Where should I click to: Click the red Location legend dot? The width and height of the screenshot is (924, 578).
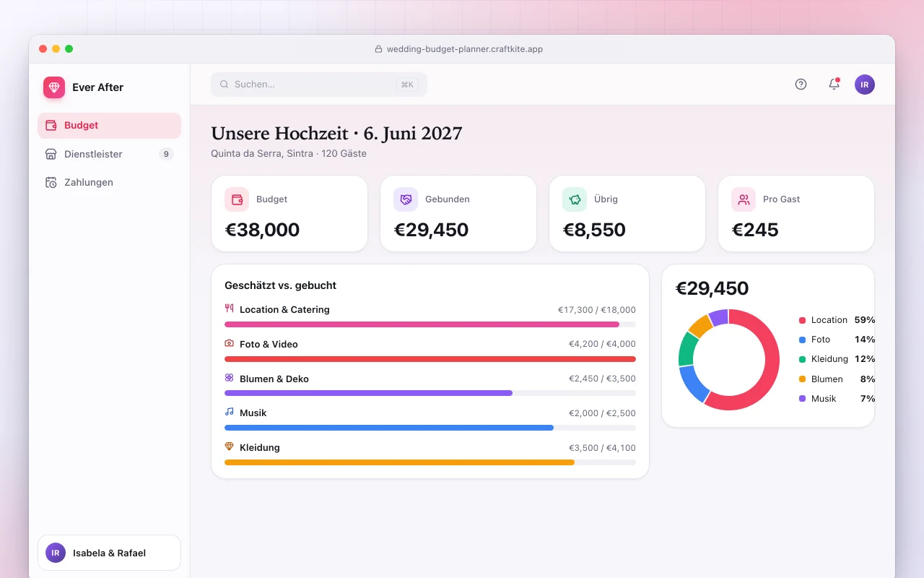pos(802,320)
